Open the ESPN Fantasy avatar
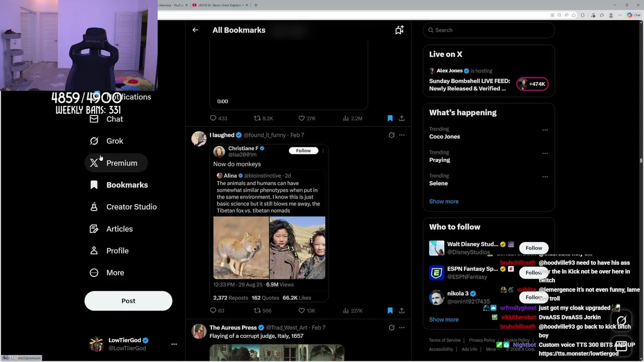This screenshot has height=362, width=644. [437, 273]
